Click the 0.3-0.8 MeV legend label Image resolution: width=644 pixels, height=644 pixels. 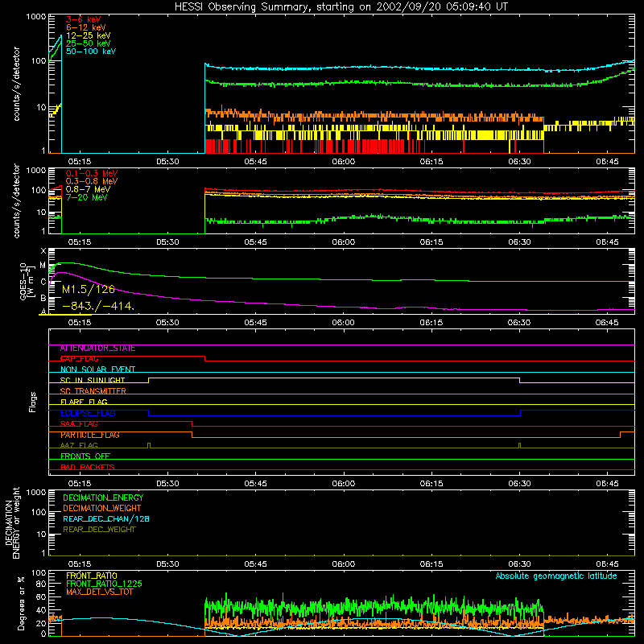[92, 181]
